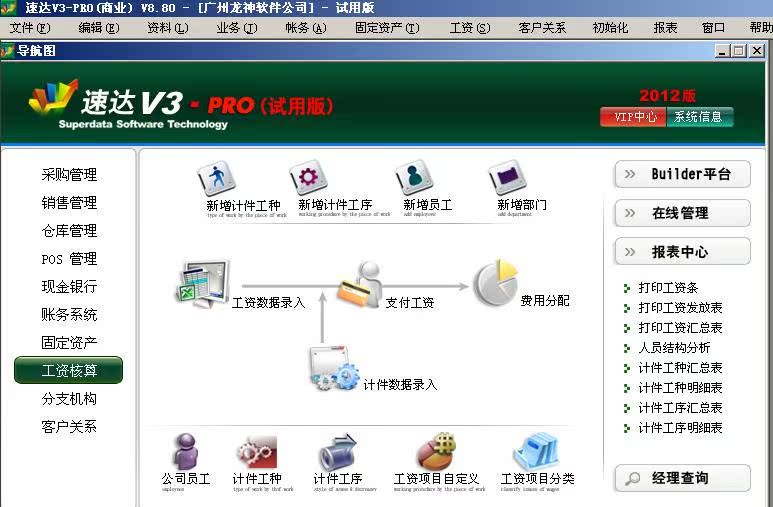The height and width of the screenshot is (507, 773).
Task: Click the VIP中心 button
Action: [x=634, y=117]
